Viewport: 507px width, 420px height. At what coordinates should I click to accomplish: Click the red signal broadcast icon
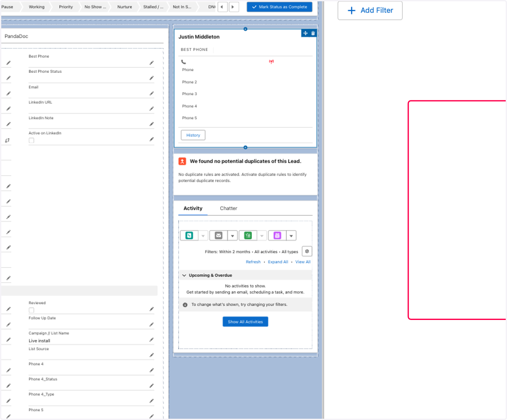(271, 62)
